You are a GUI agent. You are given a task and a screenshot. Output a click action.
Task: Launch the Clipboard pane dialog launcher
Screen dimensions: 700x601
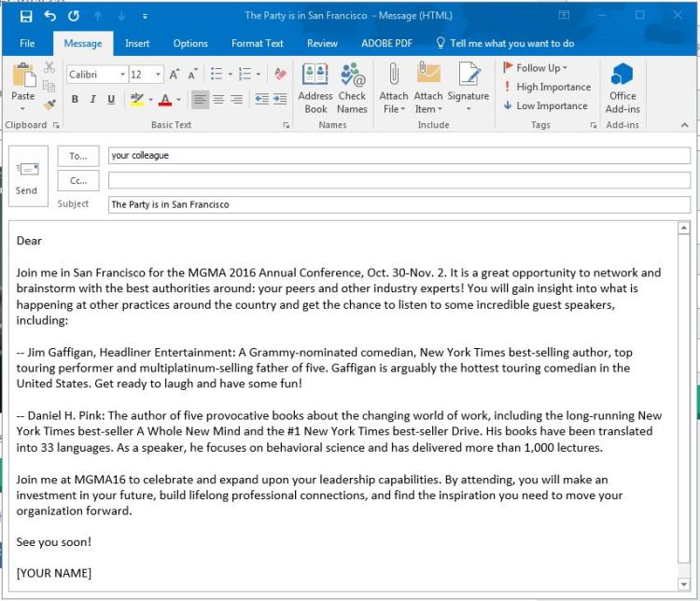coord(56,125)
